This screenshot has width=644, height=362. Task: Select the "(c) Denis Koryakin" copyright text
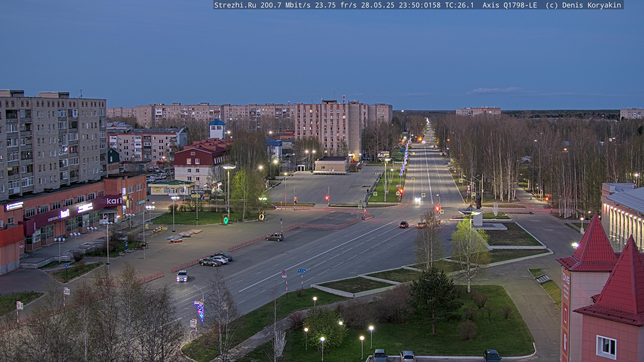point(583,5)
